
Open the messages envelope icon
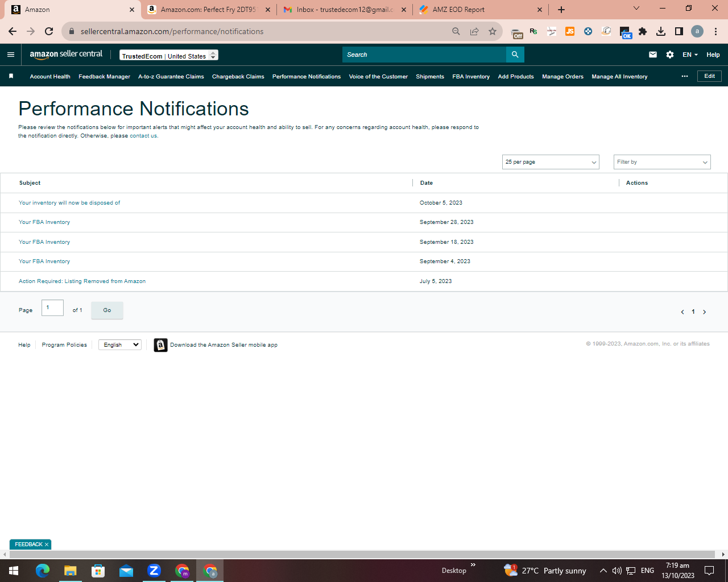tap(653, 55)
